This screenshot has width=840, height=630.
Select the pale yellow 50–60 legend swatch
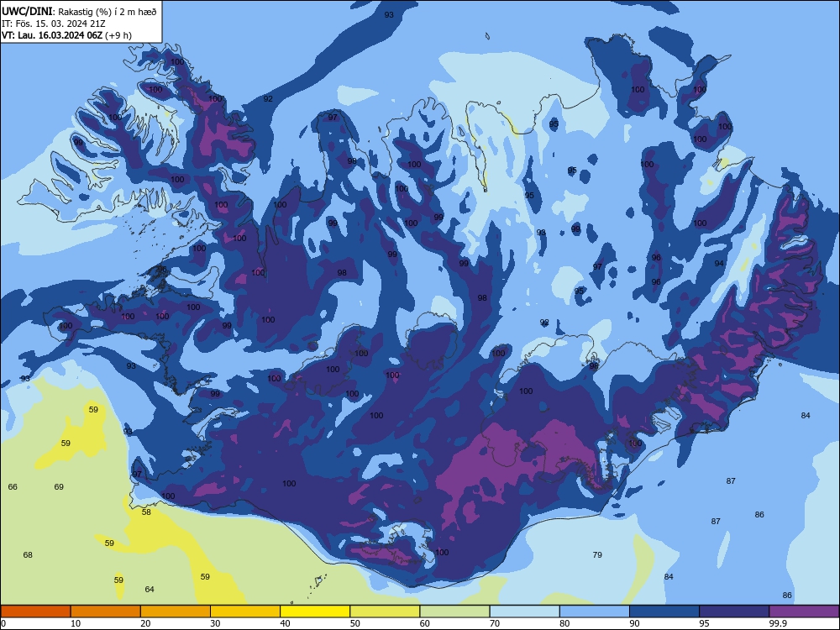pyautogui.click(x=385, y=612)
